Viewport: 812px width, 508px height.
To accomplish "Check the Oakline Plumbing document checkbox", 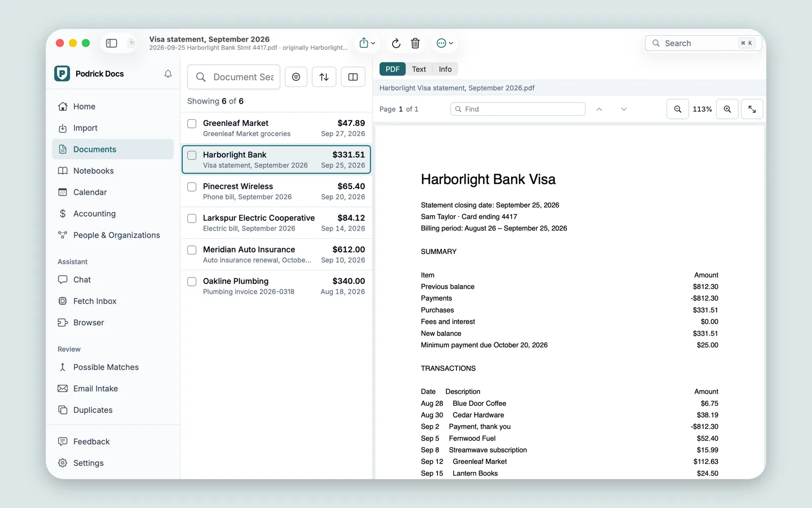I will pyautogui.click(x=192, y=281).
